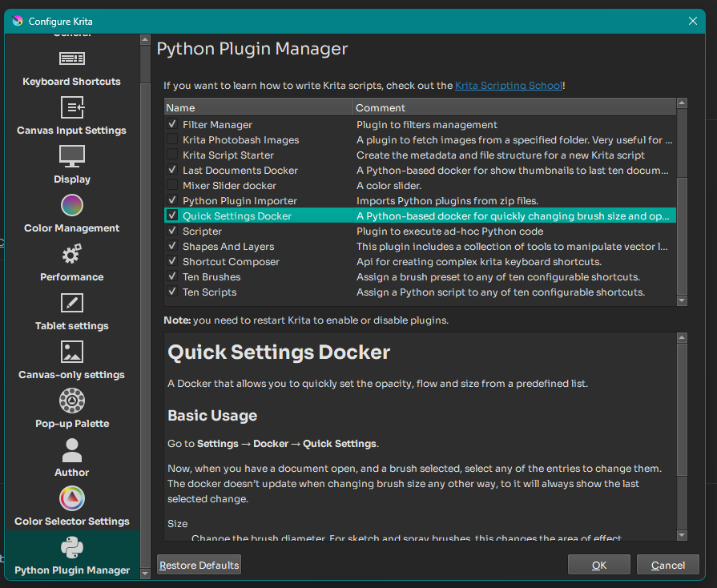The image size is (717, 588).
Task: Select the Filter Manager row name
Action: point(217,125)
